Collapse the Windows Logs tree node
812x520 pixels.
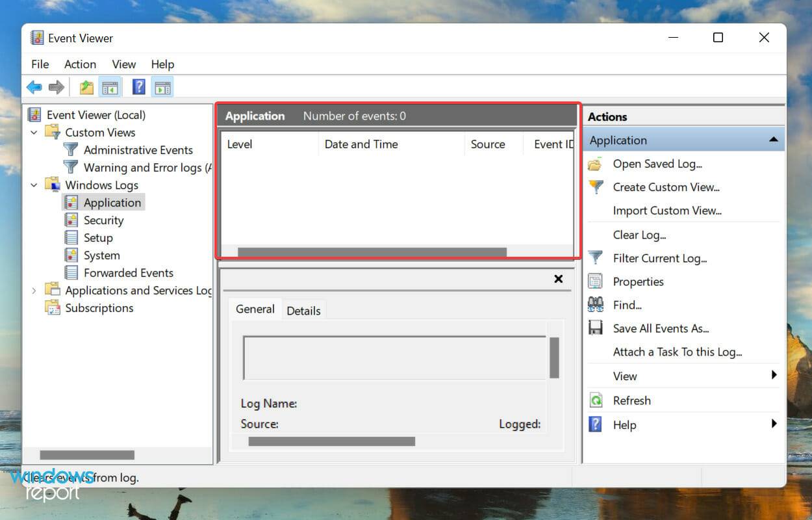click(34, 185)
